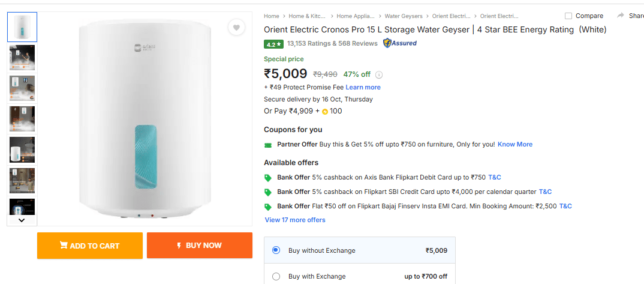Go to Water Geysers breadcrumb
Screen dimensions: 644x284
404,16
